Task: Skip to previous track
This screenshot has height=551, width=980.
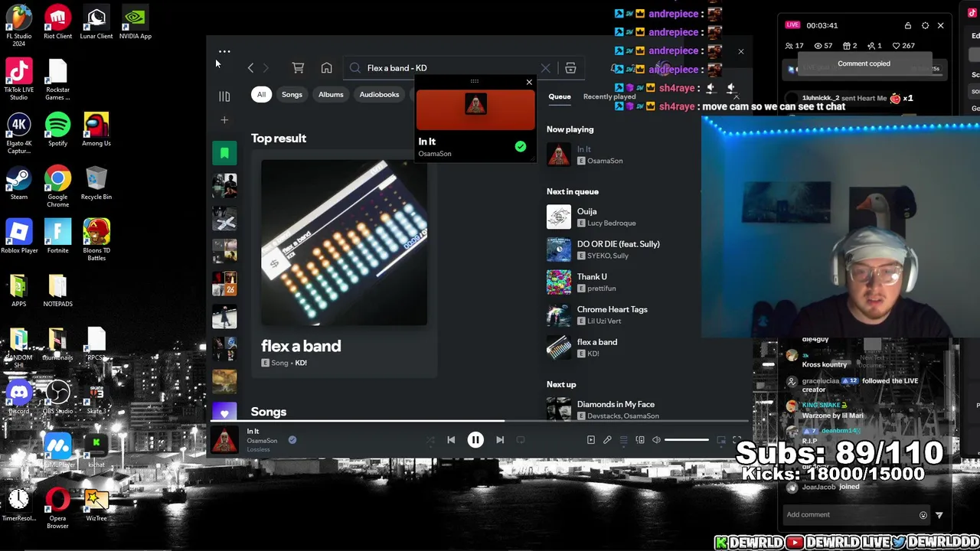Action: point(451,440)
